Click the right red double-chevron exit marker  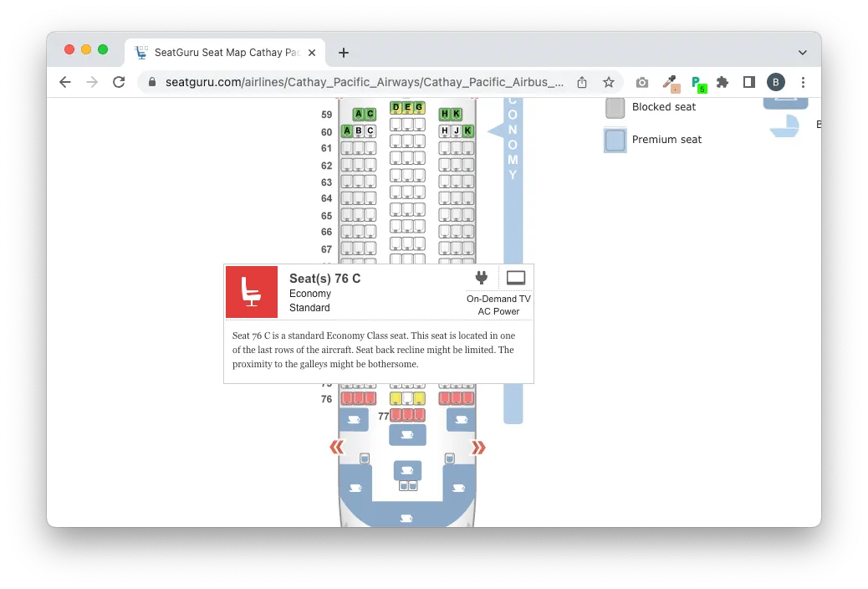478,447
